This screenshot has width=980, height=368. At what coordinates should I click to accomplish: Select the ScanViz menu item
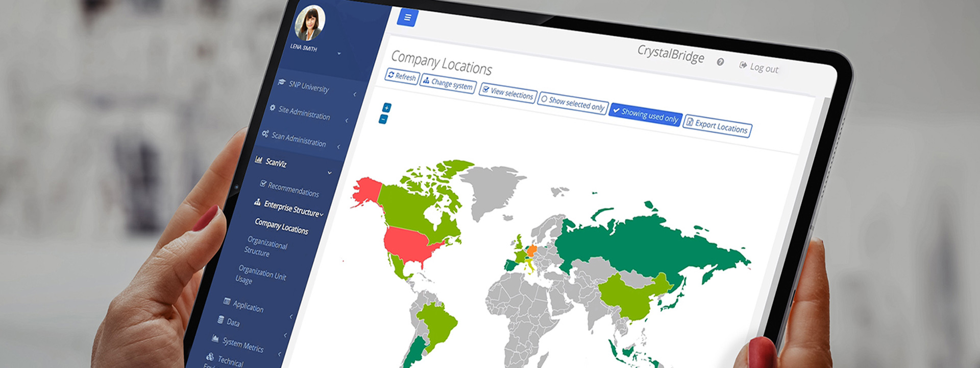[276, 163]
